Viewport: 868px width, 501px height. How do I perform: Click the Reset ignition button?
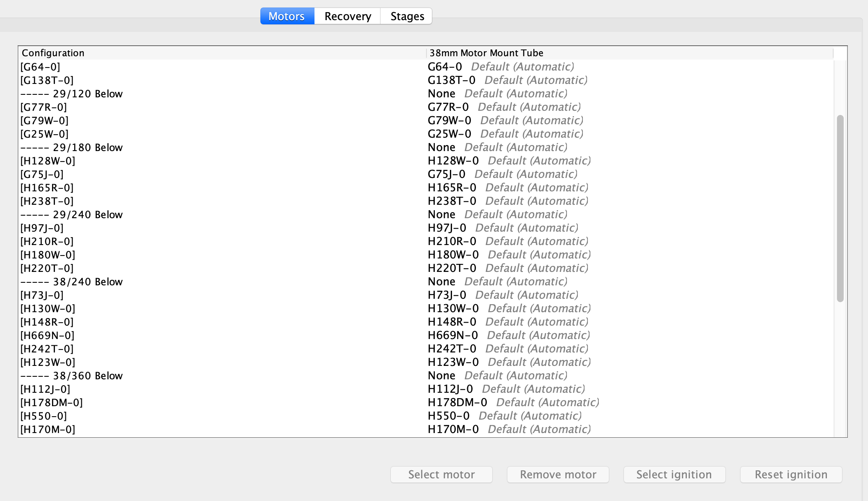790,474
